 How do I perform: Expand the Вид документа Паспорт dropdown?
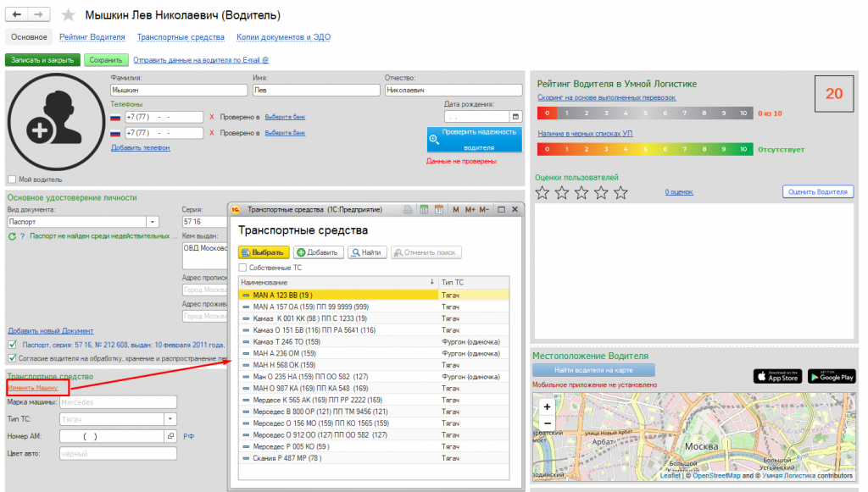[x=153, y=222]
